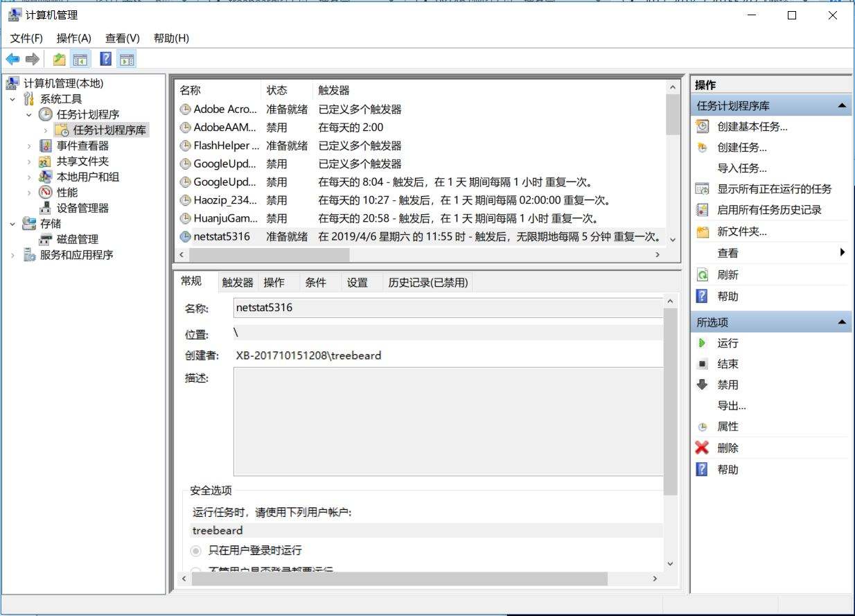The image size is (855, 616).
Task: Click the 导入任务... action link
Action: [742, 168]
